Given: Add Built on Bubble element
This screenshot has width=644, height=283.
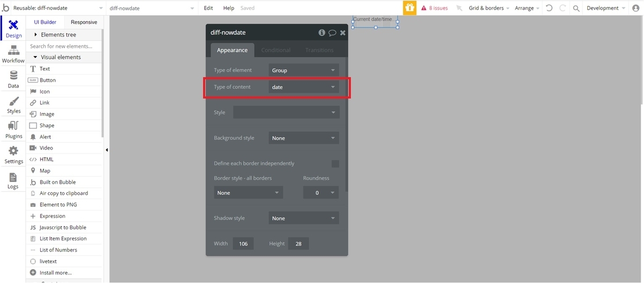Looking at the screenshot, I should 64,182.
